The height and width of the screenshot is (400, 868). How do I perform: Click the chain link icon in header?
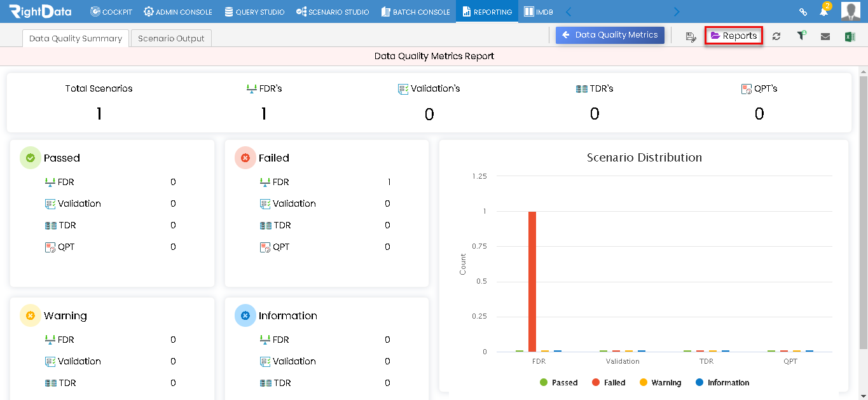803,11
